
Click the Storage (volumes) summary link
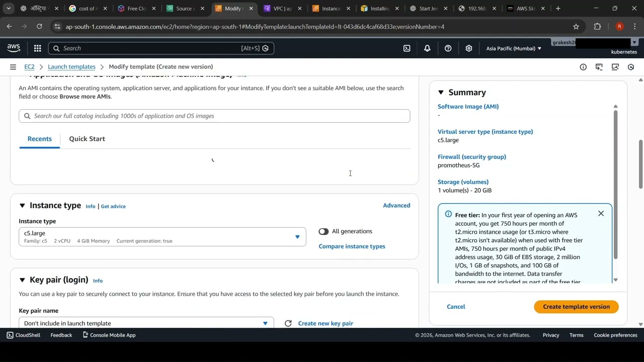click(463, 182)
